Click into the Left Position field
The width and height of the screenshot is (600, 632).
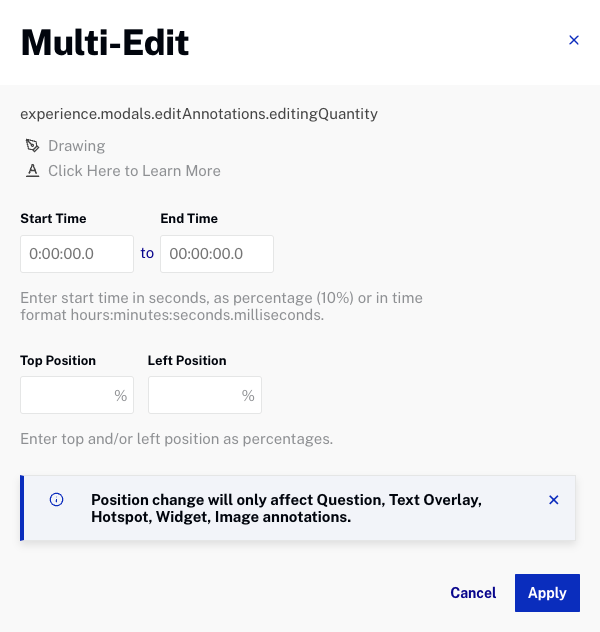point(194,396)
